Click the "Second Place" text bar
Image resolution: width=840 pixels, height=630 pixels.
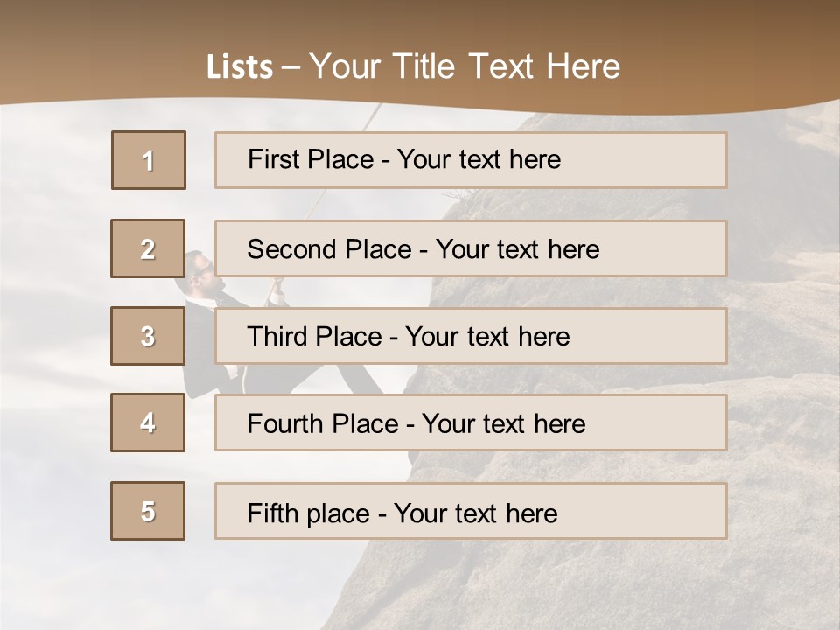coord(471,248)
